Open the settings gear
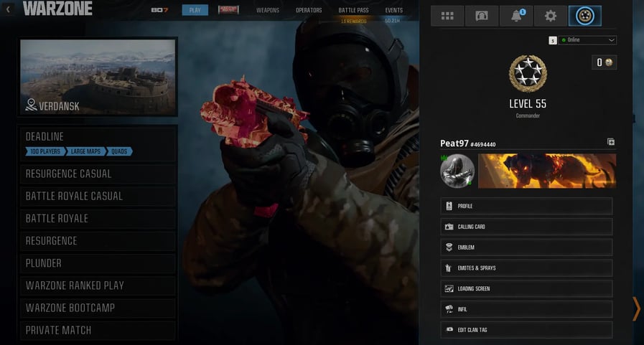This screenshot has height=345, width=644. pyautogui.click(x=551, y=16)
